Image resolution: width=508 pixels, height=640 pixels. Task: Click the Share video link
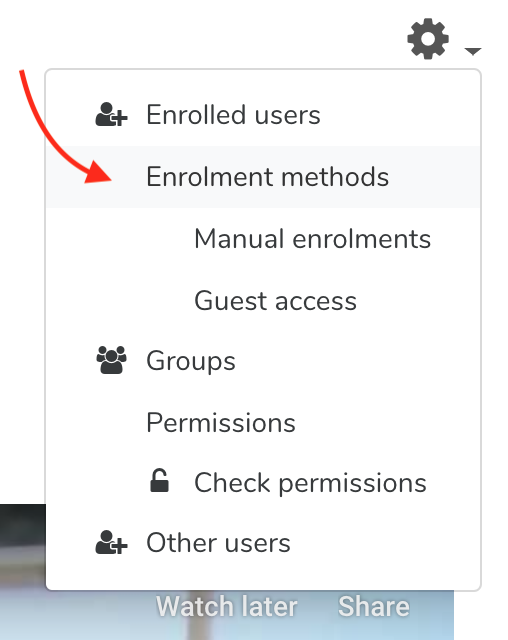click(x=374, y=606)
